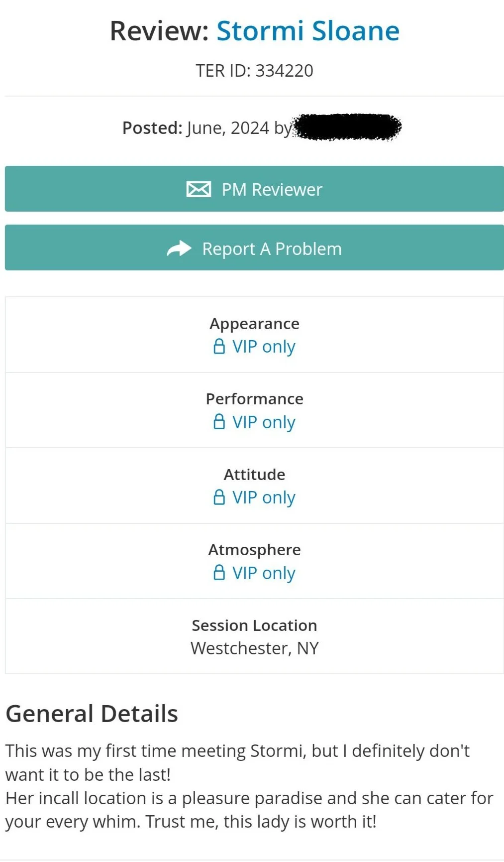Click the envelope icon on PM Reviewer
This screenshot has width=504, height=862.
199,189
